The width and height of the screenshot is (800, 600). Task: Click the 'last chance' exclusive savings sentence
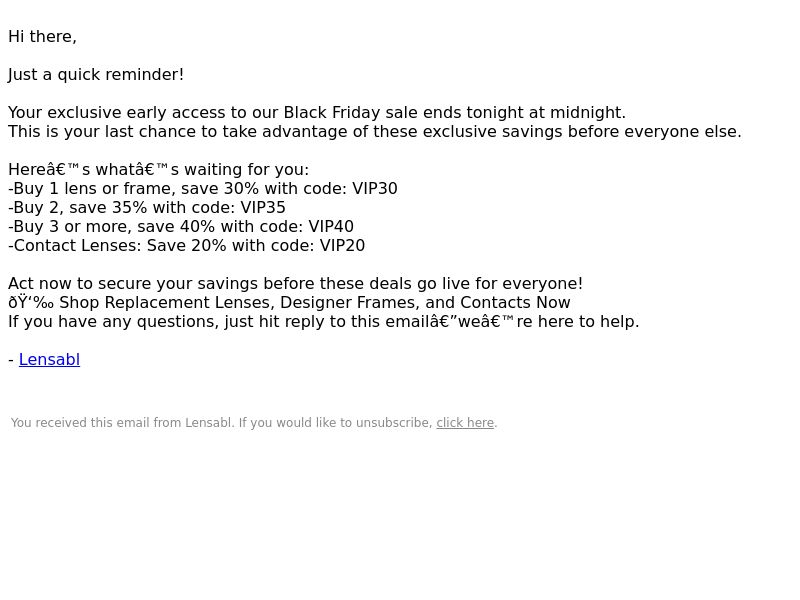click(374, 132)
